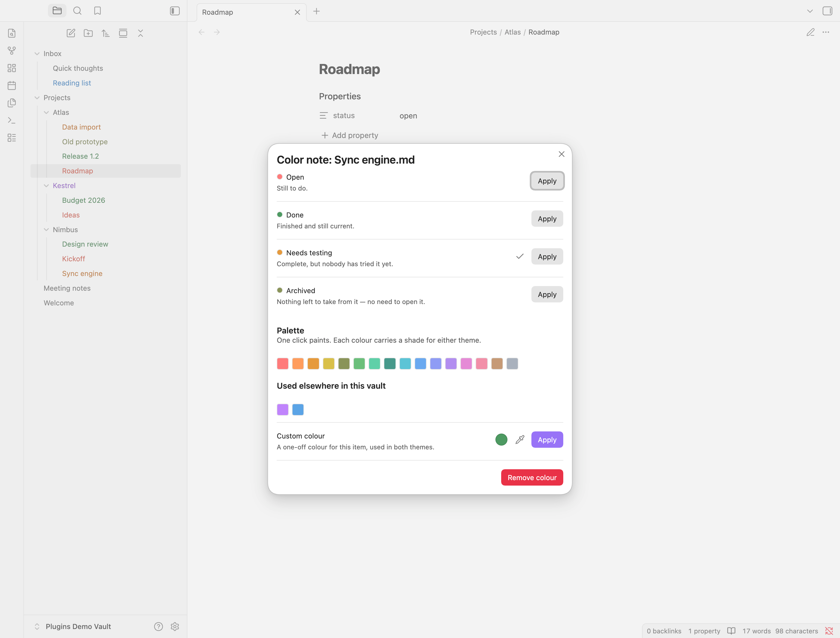The width and height of the screenshot is (840, 638).
Task: Open Design review note
Action: [x=85, y=244]
